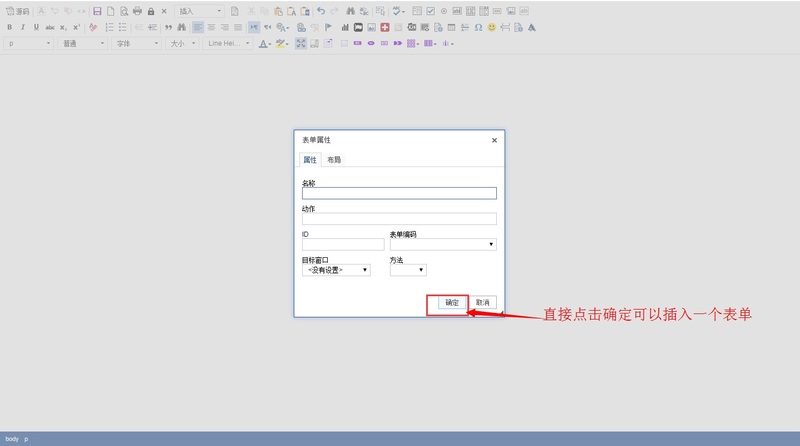Select the 属性 tab
Screen dimensions: 800x446
click(309, 160)
